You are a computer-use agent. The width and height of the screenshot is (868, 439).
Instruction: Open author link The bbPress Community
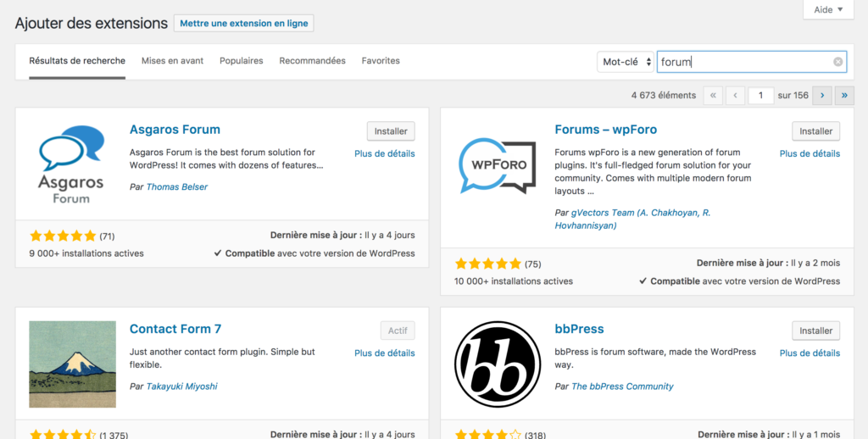[622, 386]
